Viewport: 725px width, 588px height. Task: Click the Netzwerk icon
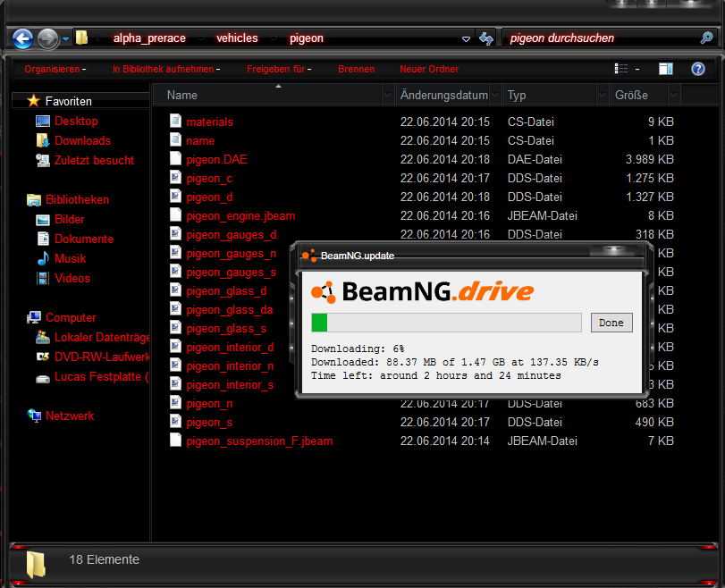(34, 416)
